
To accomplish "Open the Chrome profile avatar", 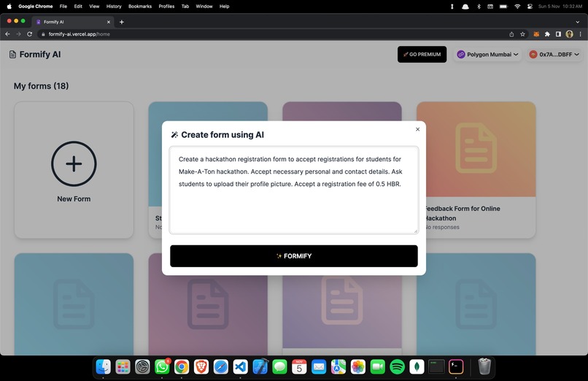I will (x=569, y=34).
